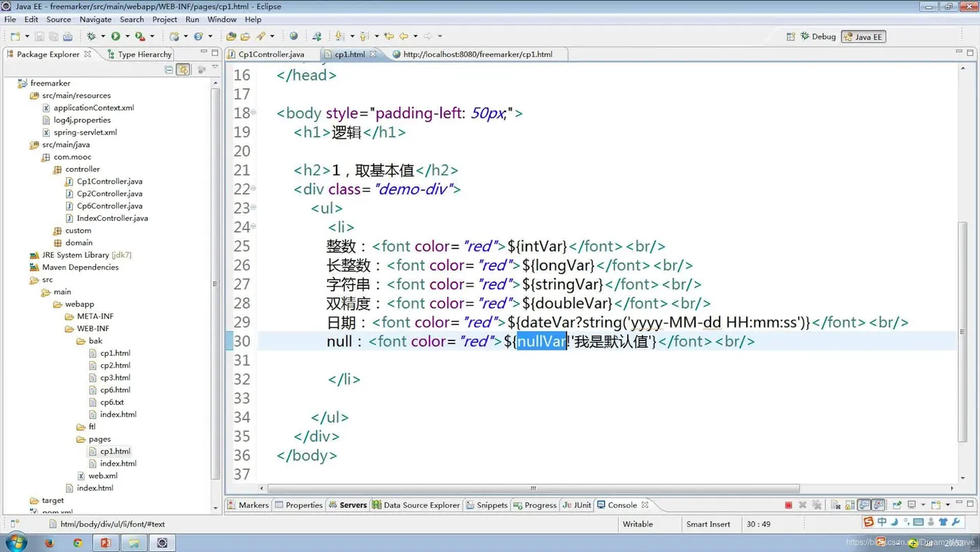Click the Print toolbar icon
Viewport: 980px width, 552px height.
pyautogui.click(x=67, y=36)
